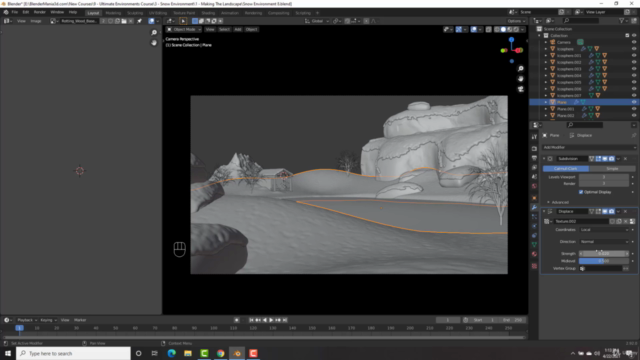The width and height of the screenshot is (640, 360).
Task: Open the viewport Add menu
Action: point(238,29)
